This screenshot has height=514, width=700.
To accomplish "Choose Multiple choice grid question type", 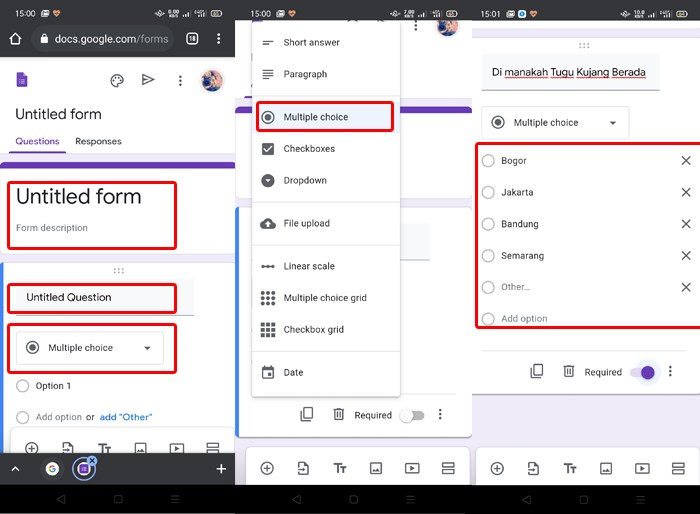I will coord(325,298).
